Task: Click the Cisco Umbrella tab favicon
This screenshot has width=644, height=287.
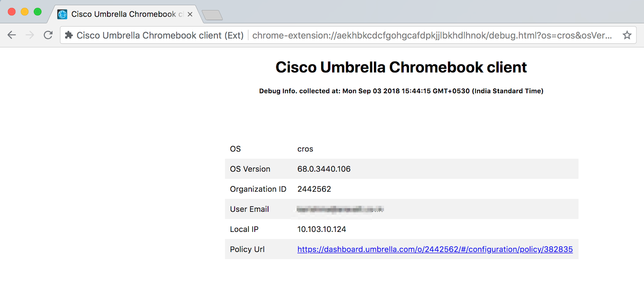Action: (62, 14)
